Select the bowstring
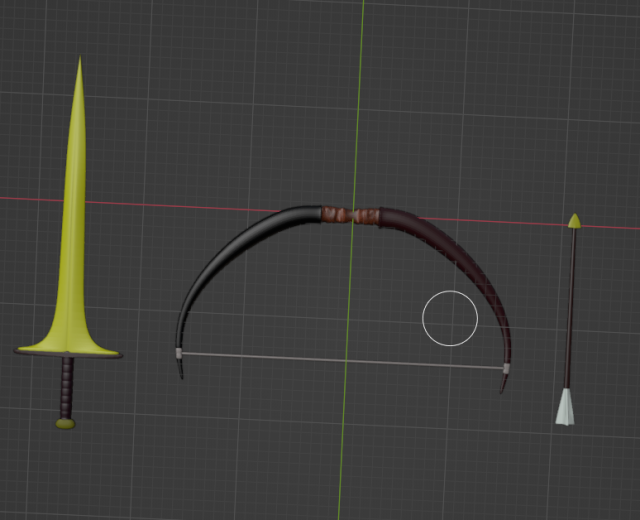This screenshot has width=640, height=520. tap(342, 360)
